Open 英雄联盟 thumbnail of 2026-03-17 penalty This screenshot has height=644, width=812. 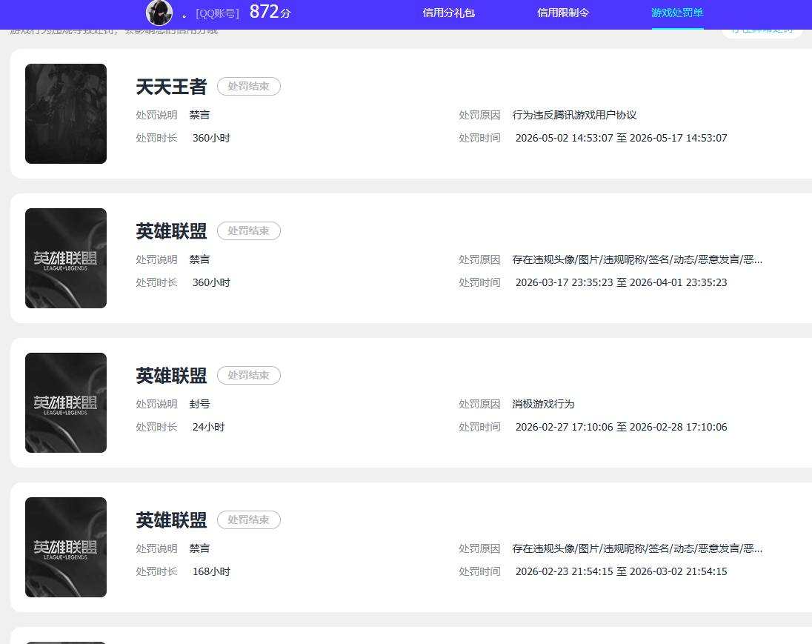point(66,258)
